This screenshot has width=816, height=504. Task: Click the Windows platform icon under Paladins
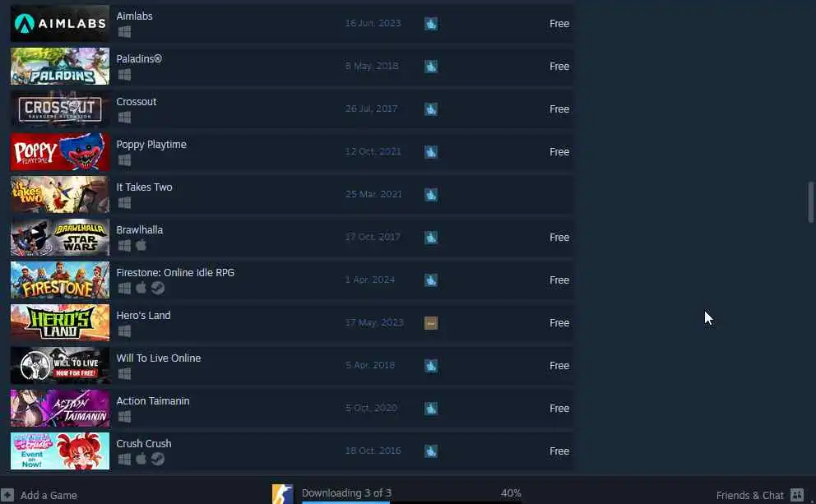124,74
